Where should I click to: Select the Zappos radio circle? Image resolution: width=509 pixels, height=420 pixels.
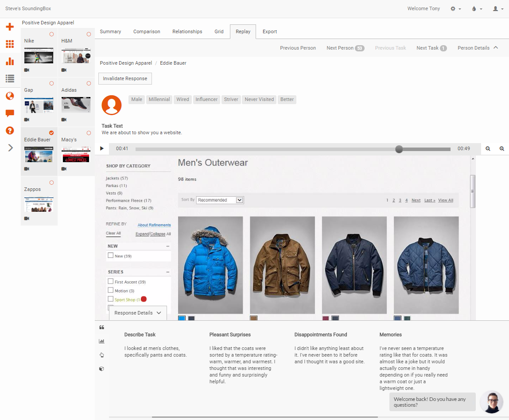pyautogui.click(x=51, y=183)
